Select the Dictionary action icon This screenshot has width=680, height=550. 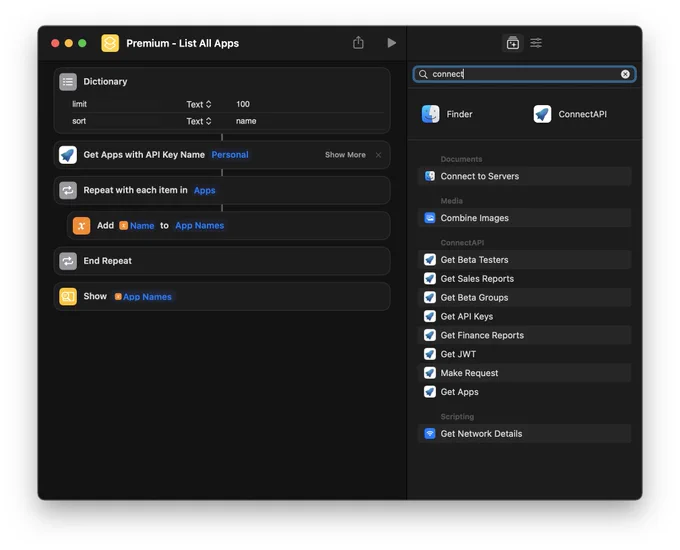pyautogui.click(x=68, y=82)
